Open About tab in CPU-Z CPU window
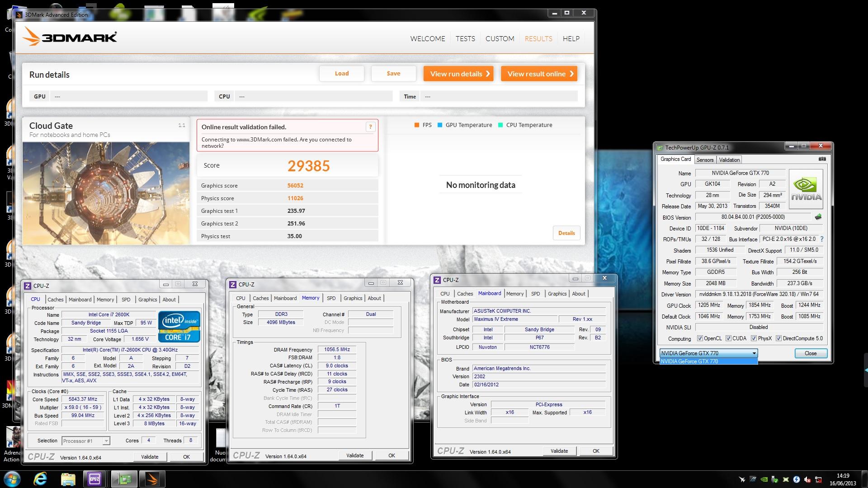Image resolution: width=868 pixels, height=488 pixels. coord(169,300)
